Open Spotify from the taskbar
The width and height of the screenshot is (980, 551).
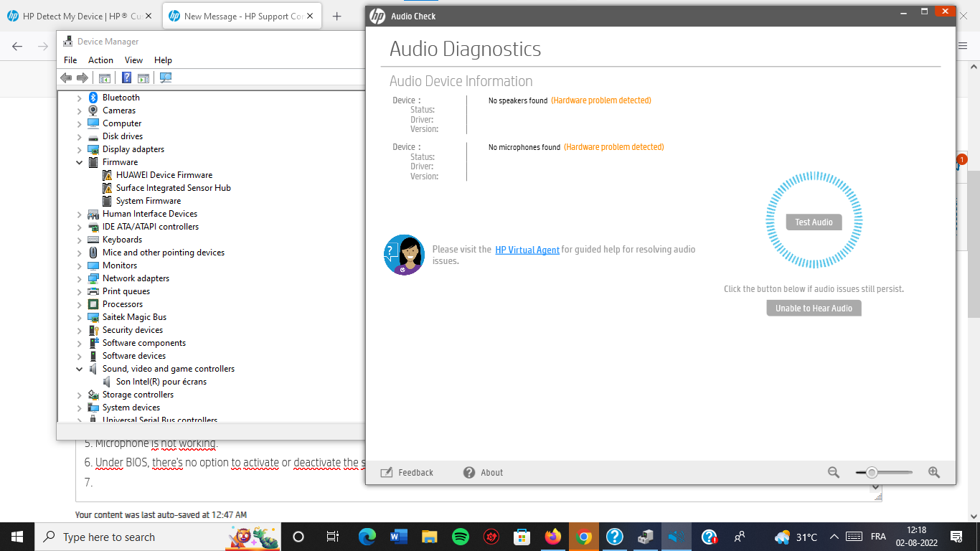[x=461, y=537]
